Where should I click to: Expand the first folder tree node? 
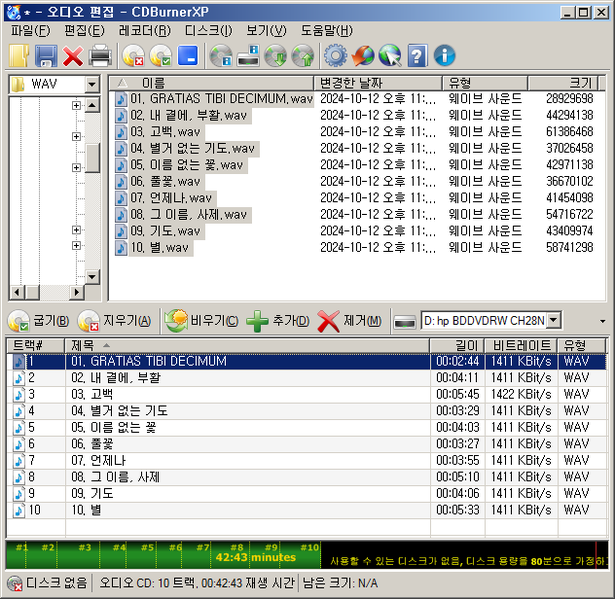click(x=76, y=106)
